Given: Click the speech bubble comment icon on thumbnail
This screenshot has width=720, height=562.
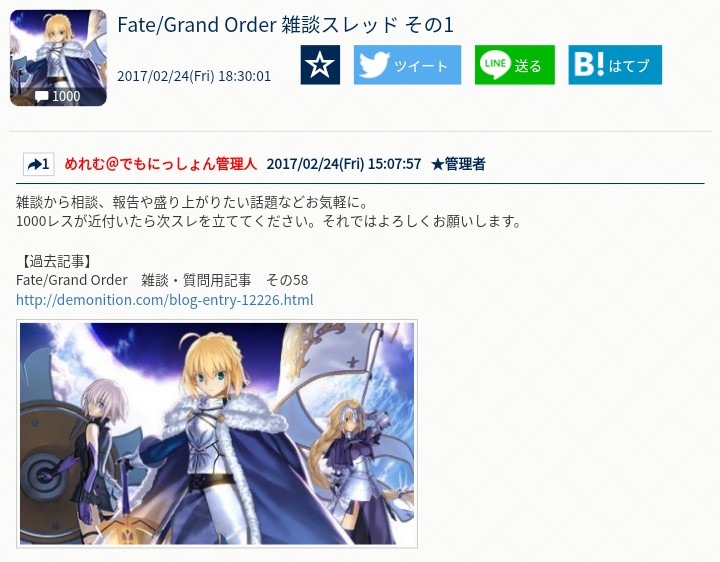Looking at the screenshot, I should tap(41, 96).
